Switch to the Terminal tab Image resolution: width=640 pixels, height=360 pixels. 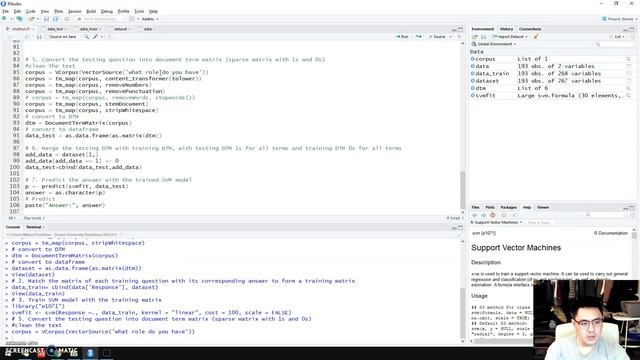(x=34, y=227)
